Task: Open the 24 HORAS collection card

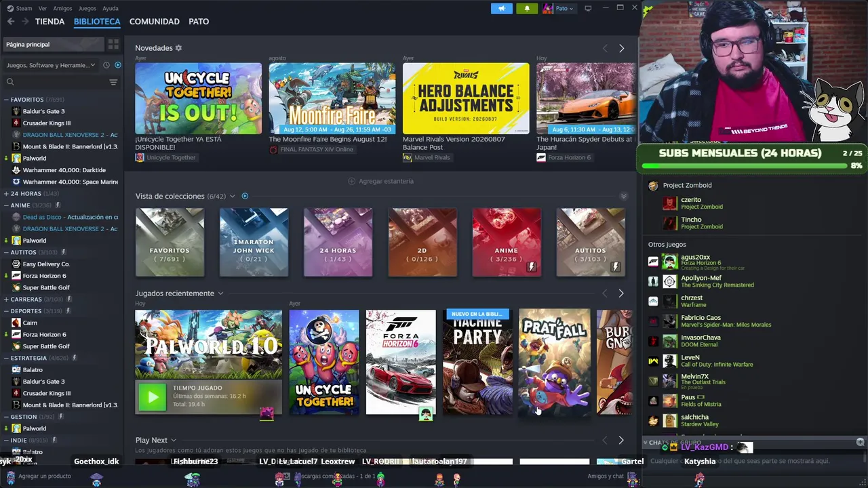Action: click(338, 242)
